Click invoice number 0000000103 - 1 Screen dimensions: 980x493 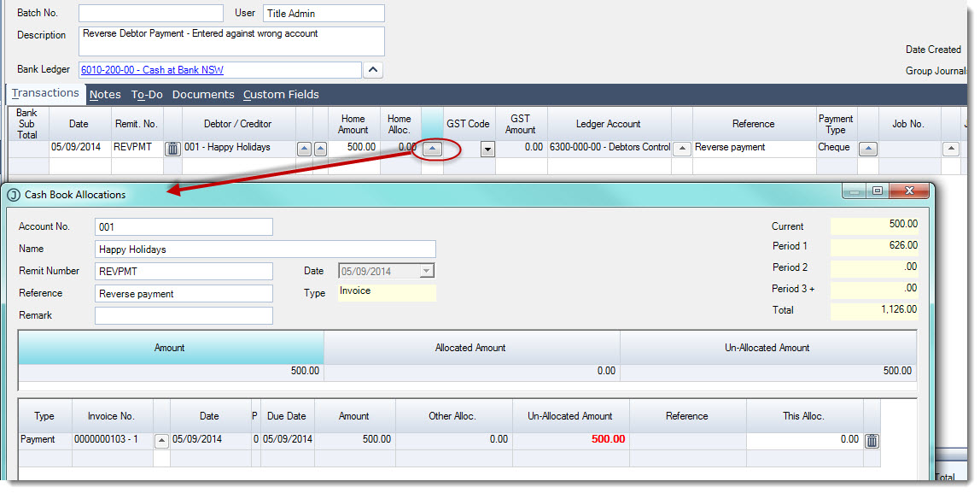pos(113,440)
